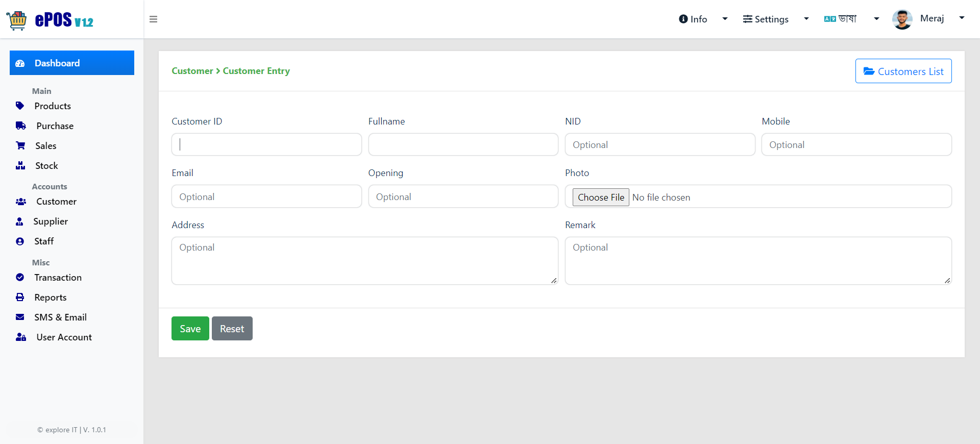Image resolution: width=980 pixels, height=444 pixels.
Task: Open the Customers List button
Action: [903, 71]
